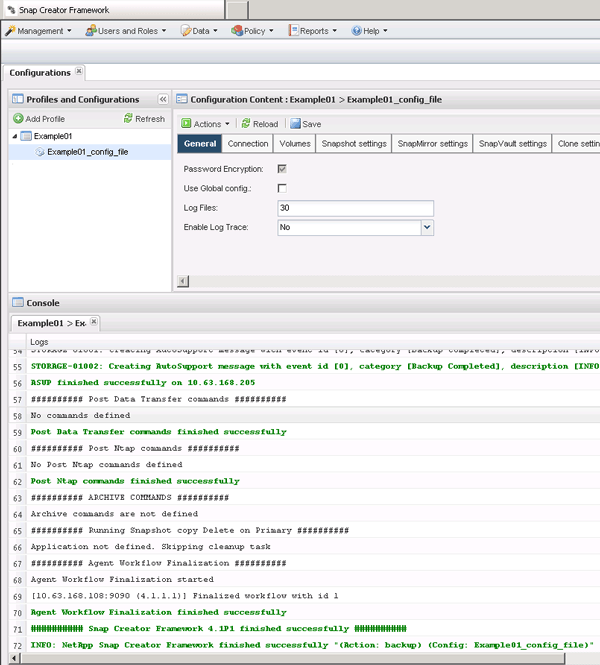
Task: Open the Data menu
Action: 200,31
